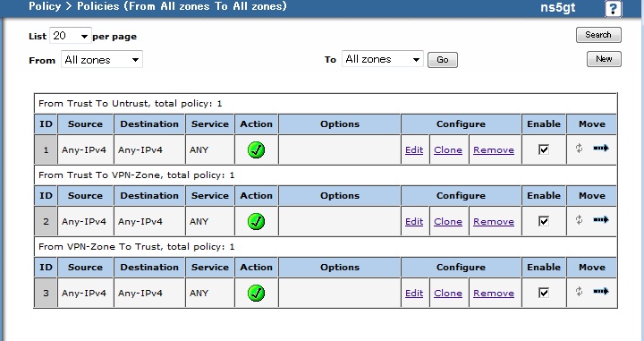Clone policy 1

pyautogui.click(x=448, y=150)
